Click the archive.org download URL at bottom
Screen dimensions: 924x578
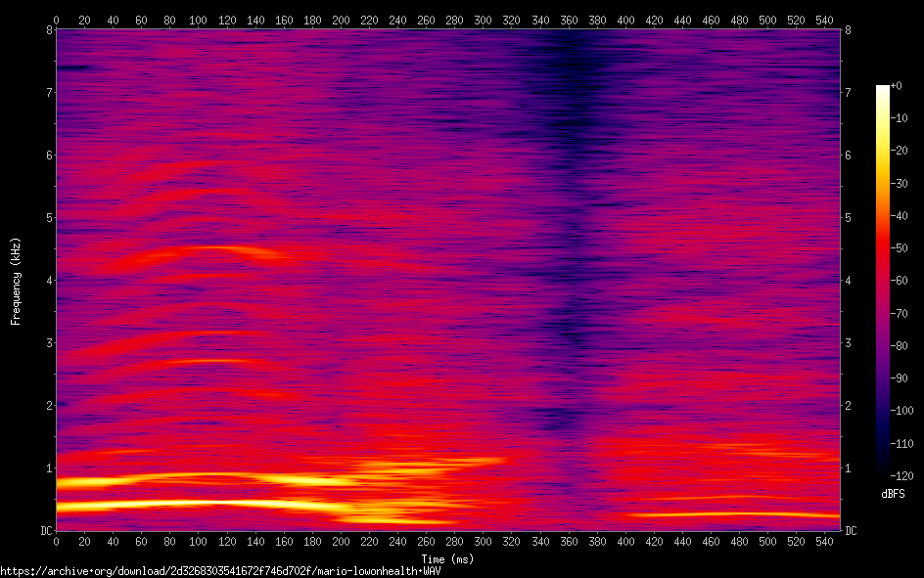coord(220,571)
